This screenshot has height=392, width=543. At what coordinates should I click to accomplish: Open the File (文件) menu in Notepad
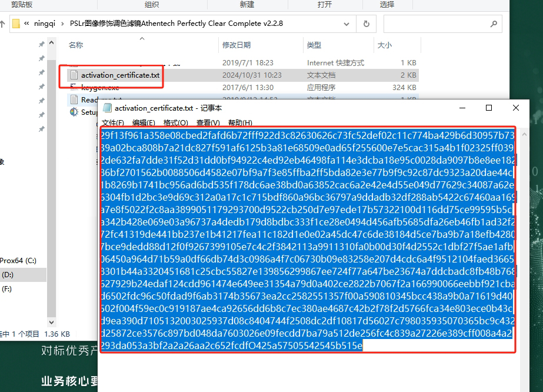[112, 122]
